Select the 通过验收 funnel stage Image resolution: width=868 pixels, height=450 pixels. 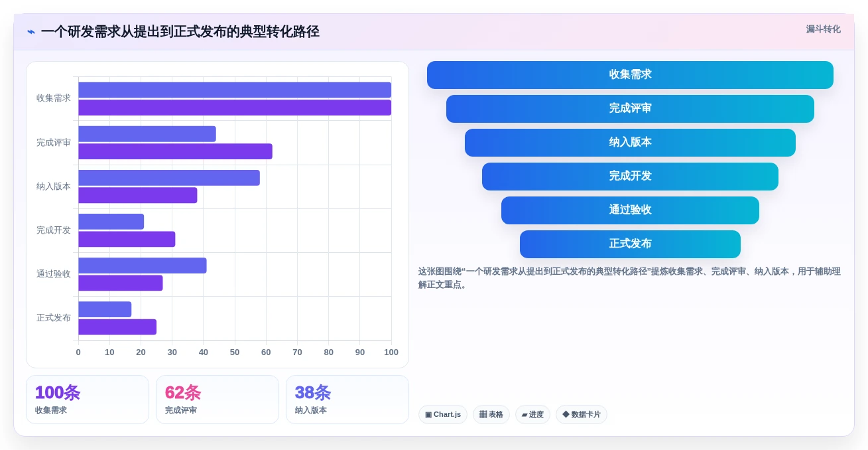(630, 210)
